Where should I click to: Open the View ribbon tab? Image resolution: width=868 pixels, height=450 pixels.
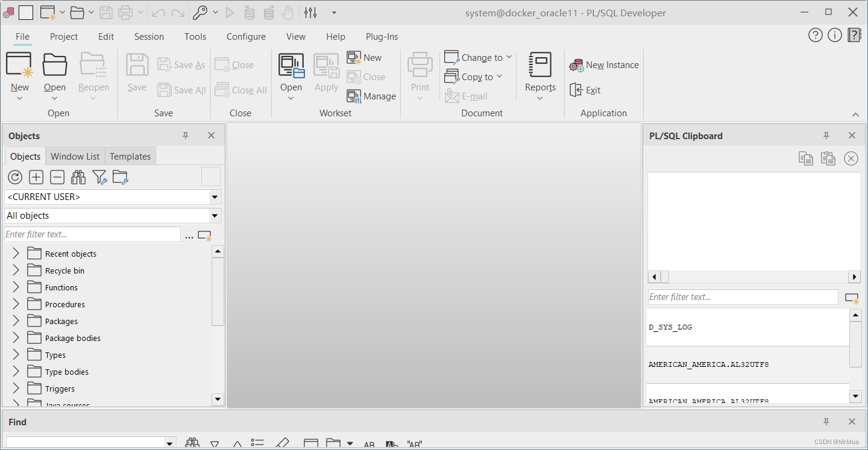pyautogui.click(x=296, y=37)
